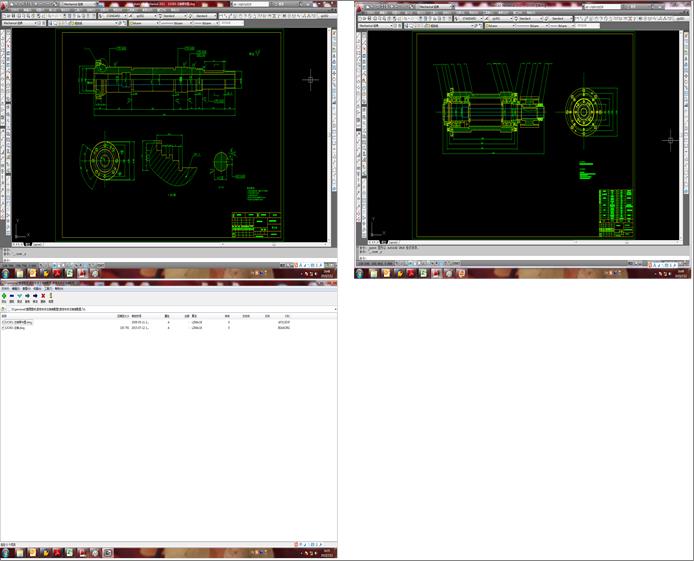The height and width of the screenshot is (561, 694).
Task: Click the Start button on the 7-Zip screenshot taskbar
Action: click(5, 553)
